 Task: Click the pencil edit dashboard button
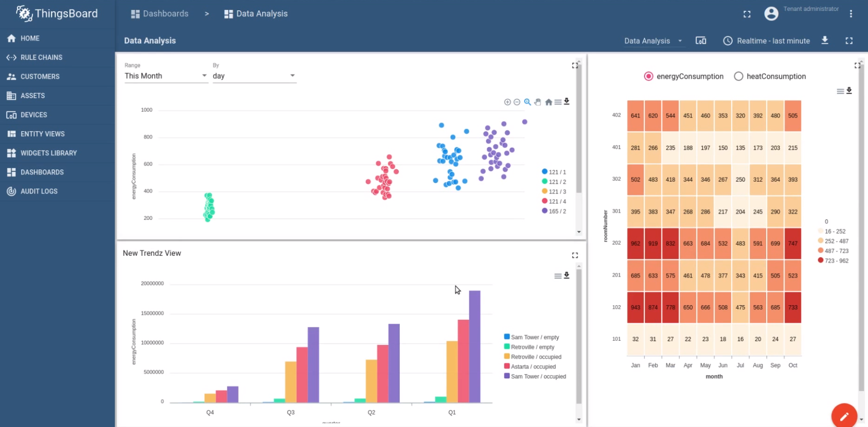(844, 416)
